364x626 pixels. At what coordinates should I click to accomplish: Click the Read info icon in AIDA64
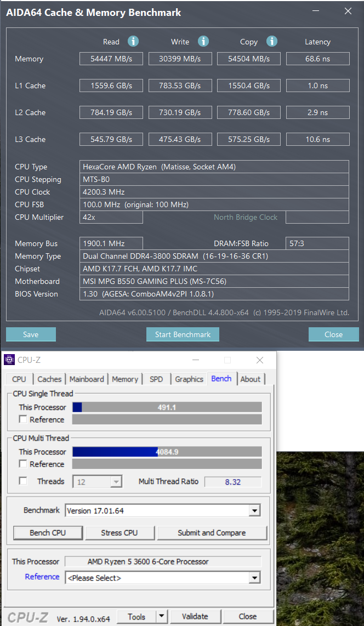pyautogui.click(x=133, y=41)
